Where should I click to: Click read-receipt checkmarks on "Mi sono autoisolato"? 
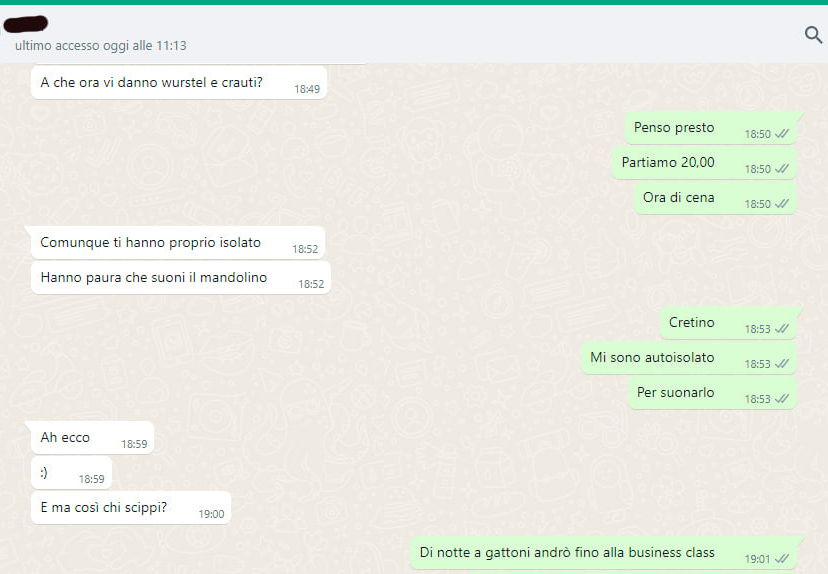[782, 364]
